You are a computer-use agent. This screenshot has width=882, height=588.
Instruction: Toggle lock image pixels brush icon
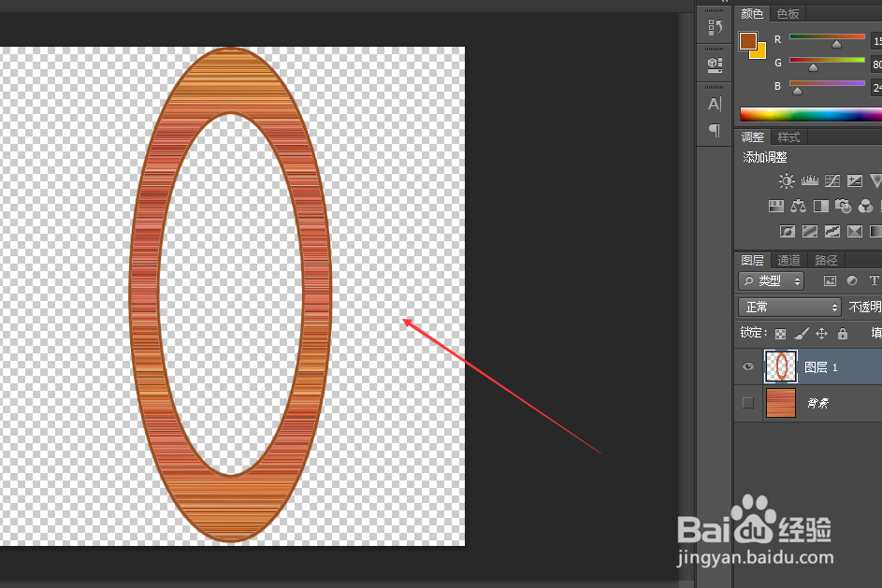(x=801, y=334)
